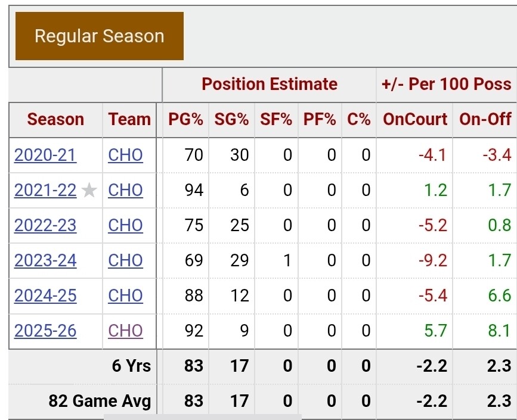Open the 2025-26 season link
The width and height of the screenshot is (517, 420).
pyautogui.click(x=45, y=331)
